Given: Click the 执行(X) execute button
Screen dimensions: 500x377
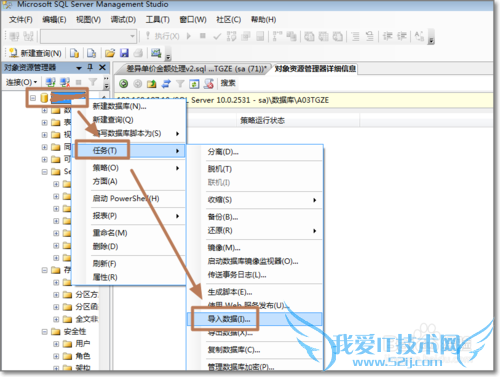Looking at the screenshot, I should click(163, 36).
